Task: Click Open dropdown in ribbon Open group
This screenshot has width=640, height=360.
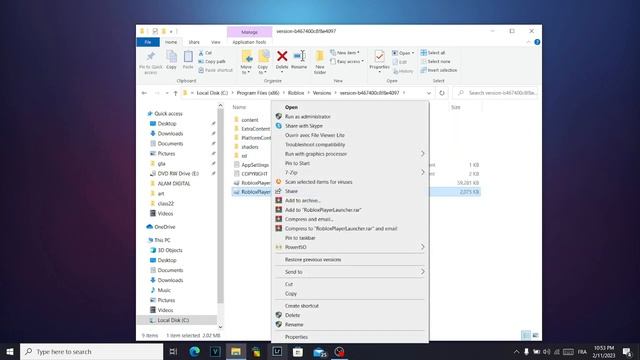Action: (x=403, y=53)
